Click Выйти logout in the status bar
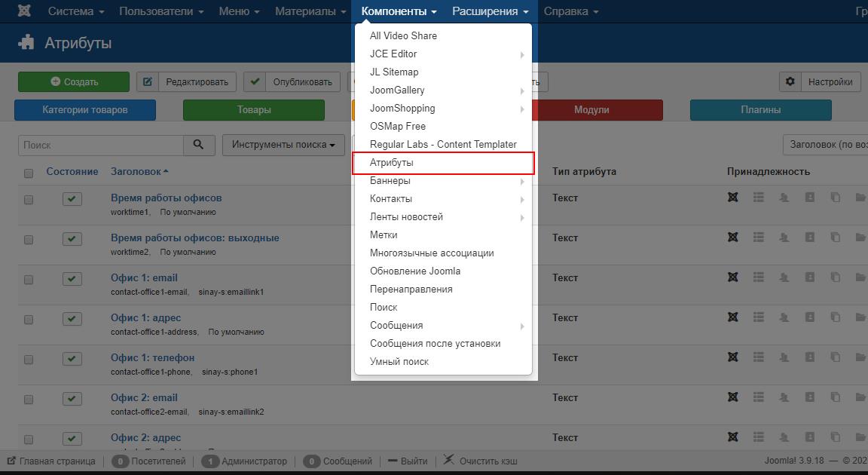The image size is (868, 475). (408, 461)
